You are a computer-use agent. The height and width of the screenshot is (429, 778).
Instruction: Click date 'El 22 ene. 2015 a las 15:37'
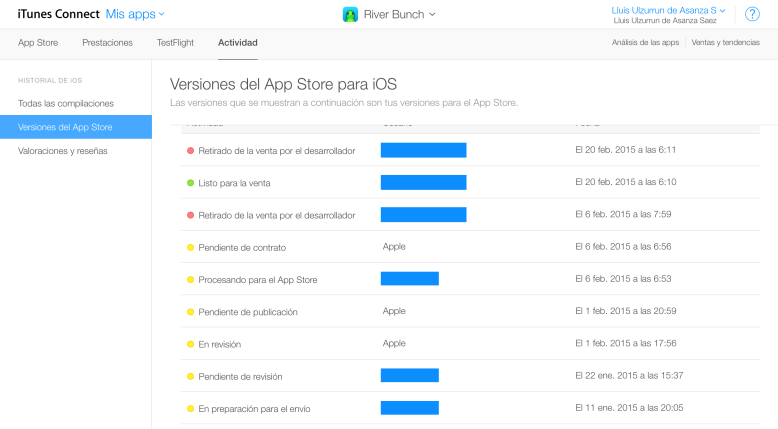pyautogui.click(x=629, y=375)
